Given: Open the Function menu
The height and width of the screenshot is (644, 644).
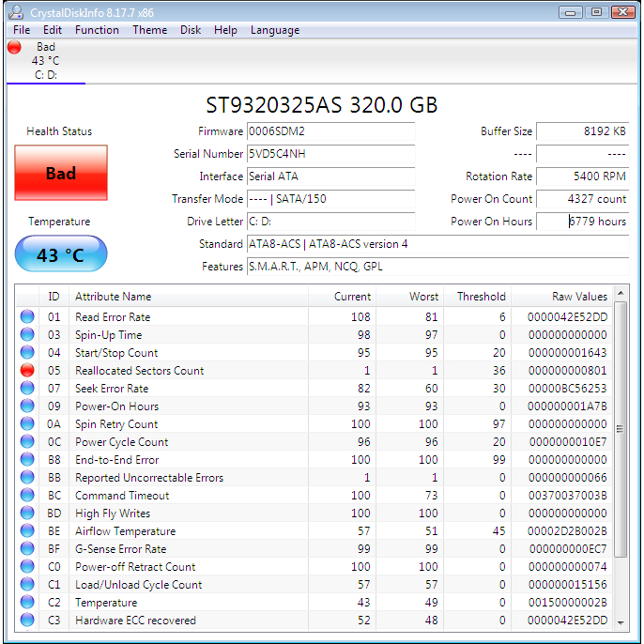Looking at the screenshot, I should (x=97, y=30).
